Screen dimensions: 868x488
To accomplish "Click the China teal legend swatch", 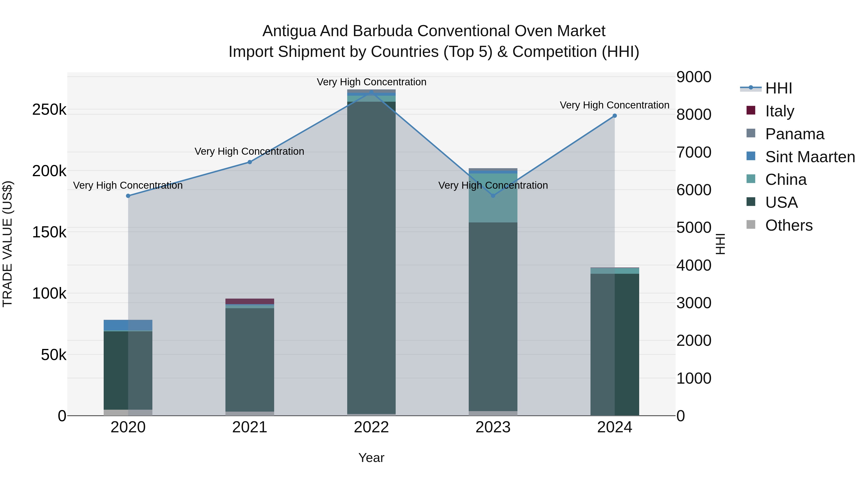I will [x=751, y=179].
